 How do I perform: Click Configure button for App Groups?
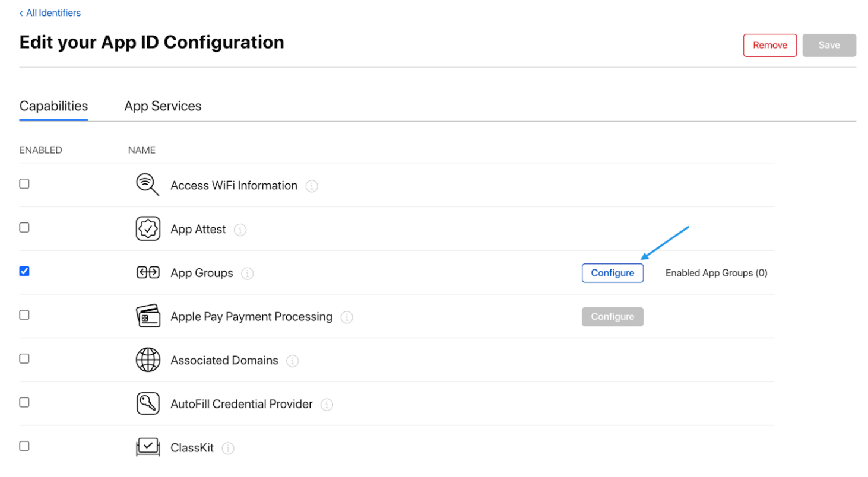click(x=613, y=273)
